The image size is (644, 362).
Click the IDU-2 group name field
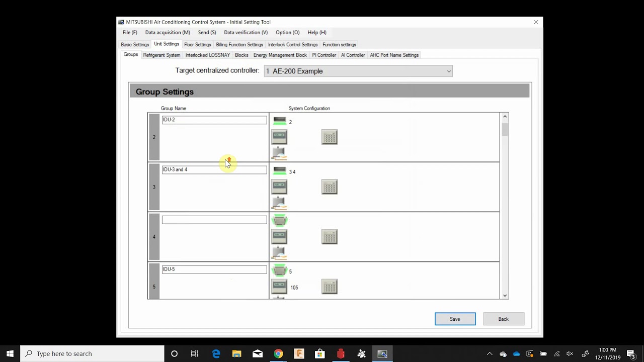click(x=214, y=120)
